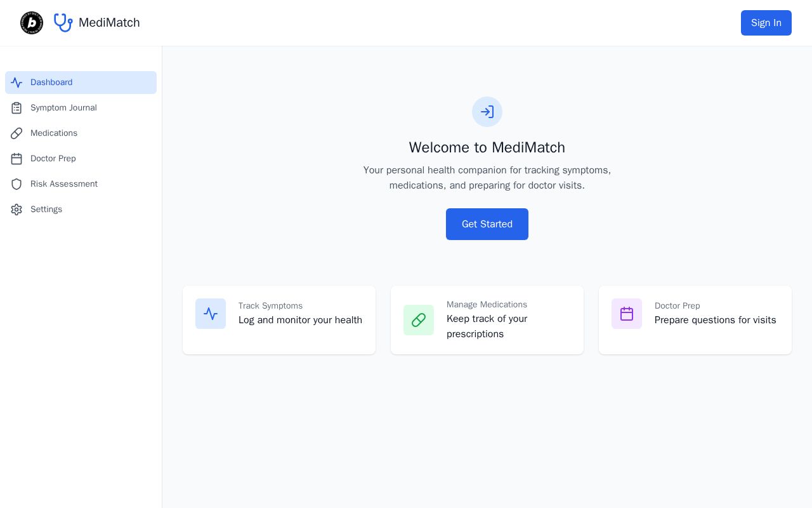Click the Doctor Prep calendar sidebar icon
Screen dimensions: 812x508
(x=16, y=159)
